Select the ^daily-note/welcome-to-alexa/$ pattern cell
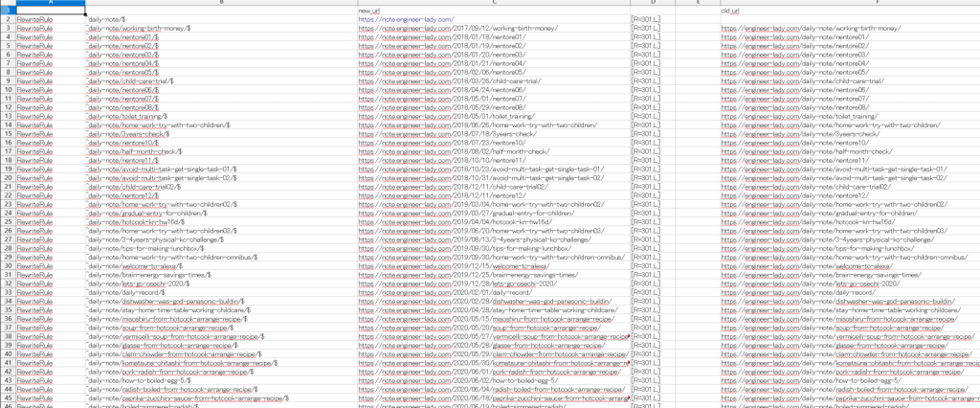This screenshot has height=408, width=980. [x=221, y=266]
